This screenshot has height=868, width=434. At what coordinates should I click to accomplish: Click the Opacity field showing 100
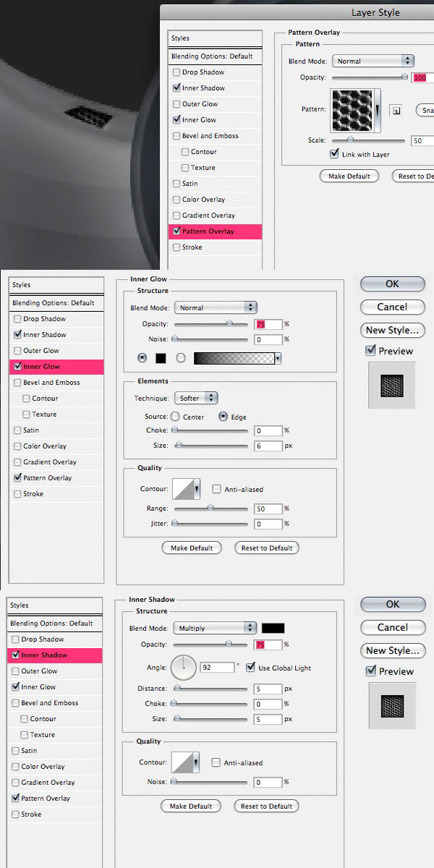pos(422,77)
